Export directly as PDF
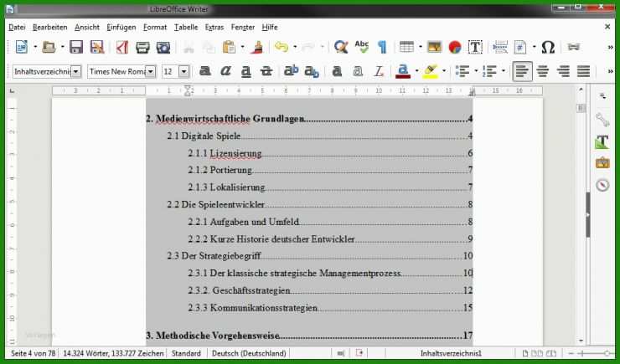The width and height of the screenshot is (620, 364). 122,47
